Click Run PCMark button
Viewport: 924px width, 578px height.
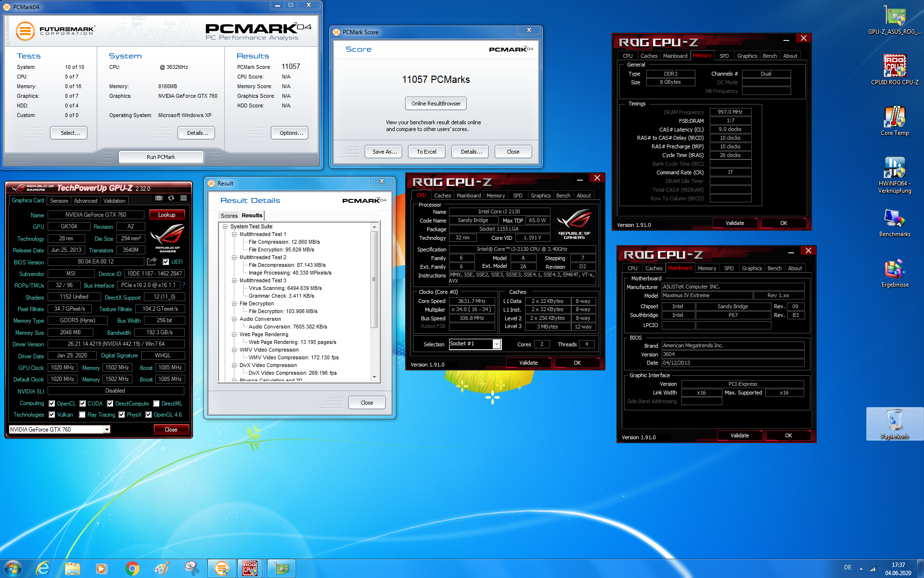[161, 157]
